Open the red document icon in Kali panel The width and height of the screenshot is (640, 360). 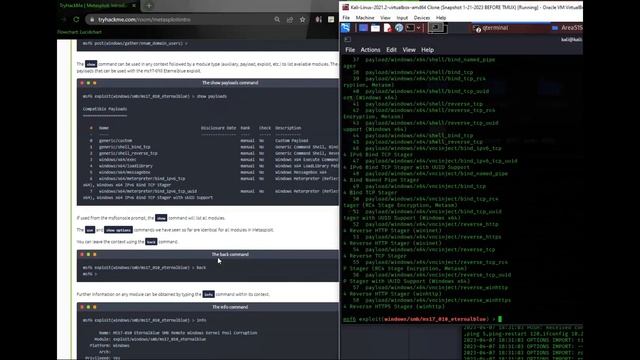387,28
